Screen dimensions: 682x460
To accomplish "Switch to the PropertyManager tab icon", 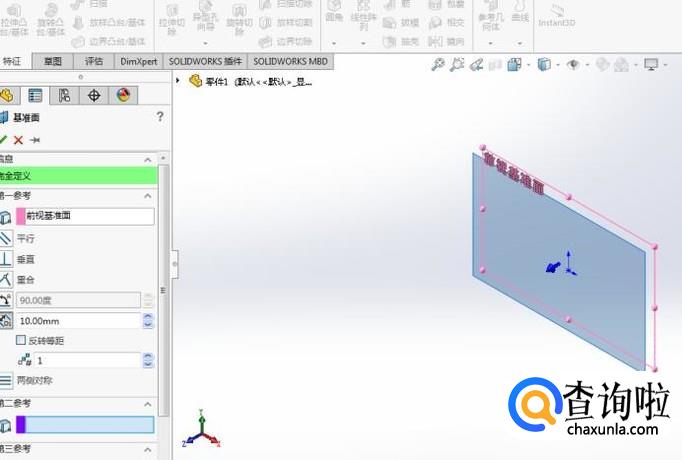I will [x=35, y=95].
